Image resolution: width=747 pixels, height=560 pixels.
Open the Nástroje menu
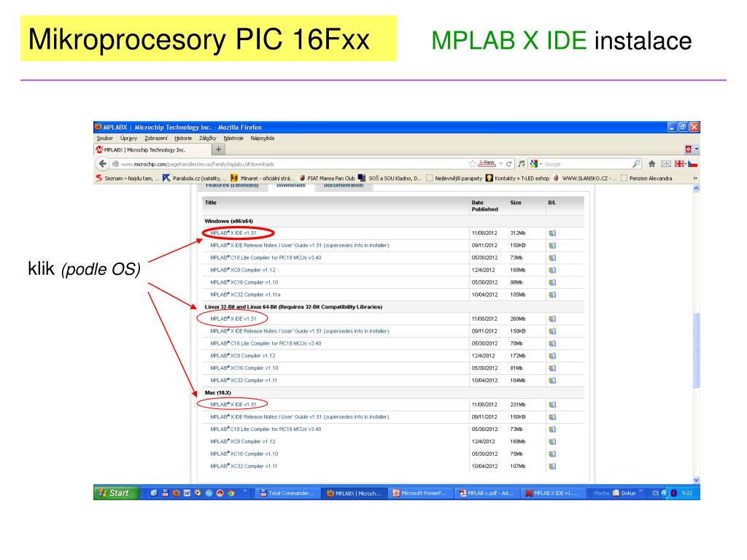233,138
